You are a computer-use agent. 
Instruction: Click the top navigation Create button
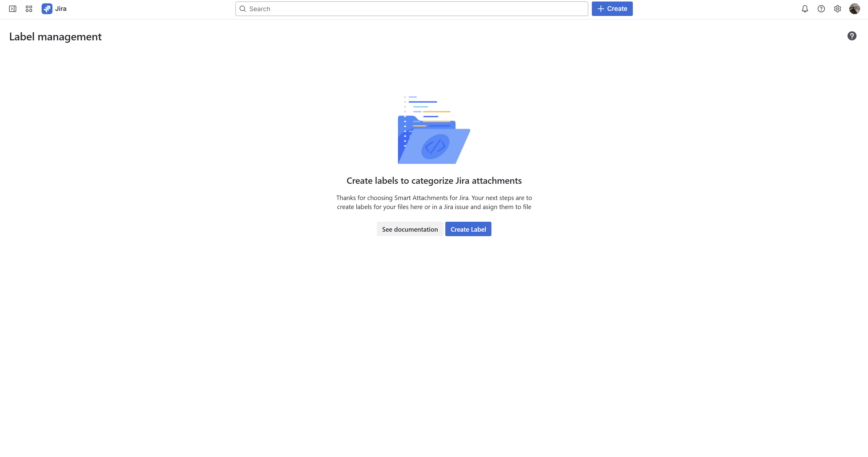coord(612,9)
